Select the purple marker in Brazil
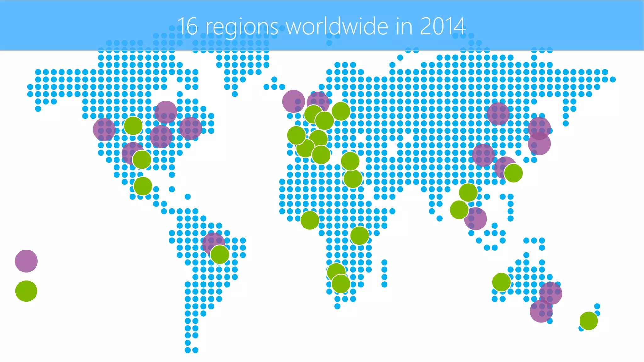 click(214, 244)
